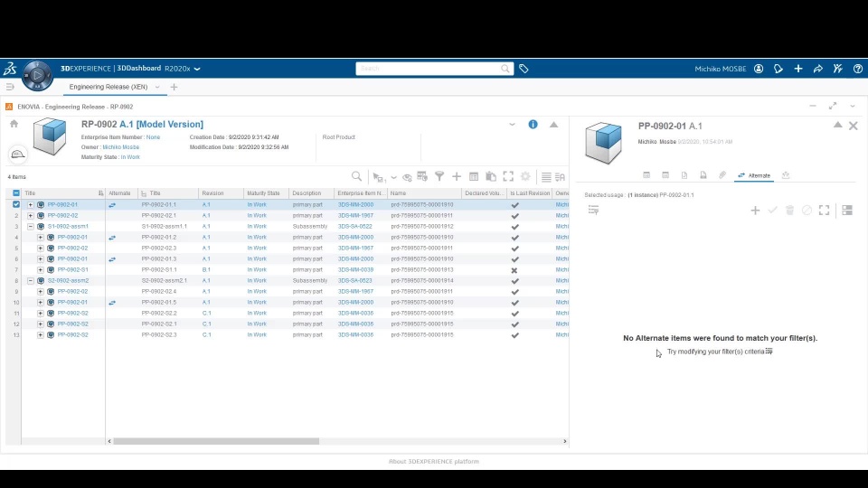Image resolution: width=868 pixels, height=488 pixels.
Task: Click the RP-0902 product cube thumbnail
Action: coord(50,136)
